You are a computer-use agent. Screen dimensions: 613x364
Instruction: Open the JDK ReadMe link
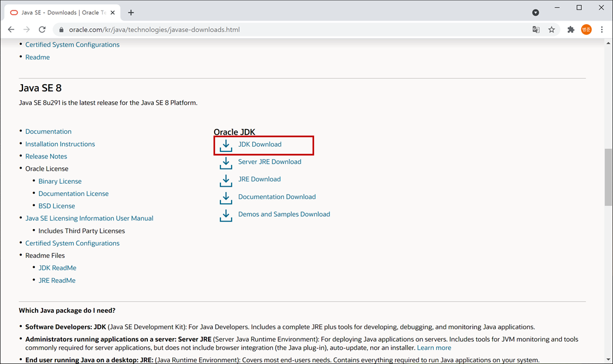57,268
